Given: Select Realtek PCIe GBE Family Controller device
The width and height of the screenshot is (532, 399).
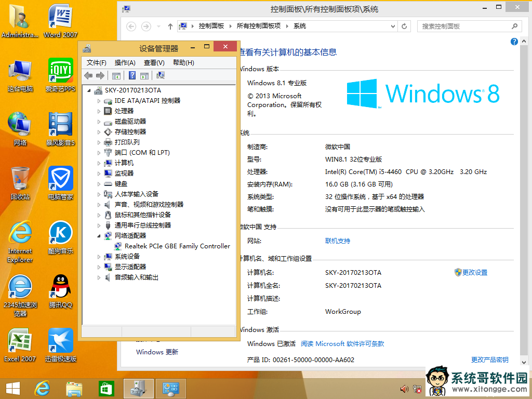Looking at the screenshot, I should tap(177, 246).
